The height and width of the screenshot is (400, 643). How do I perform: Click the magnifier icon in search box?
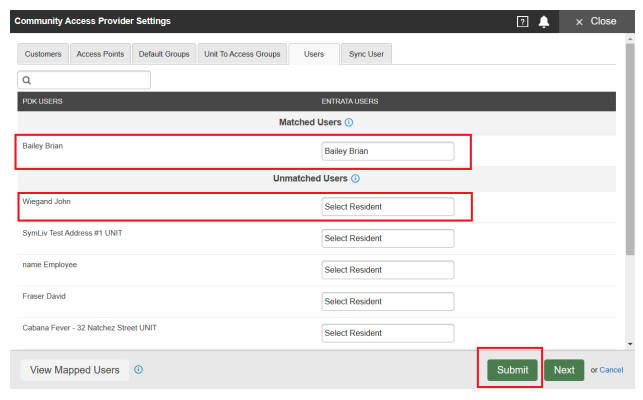tap(27, 80)
